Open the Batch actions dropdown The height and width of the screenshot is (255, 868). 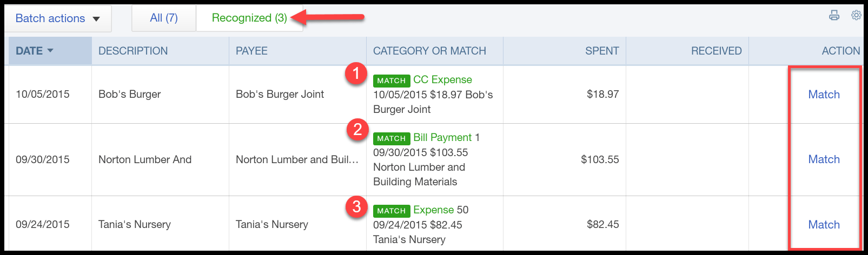point(58,18)
